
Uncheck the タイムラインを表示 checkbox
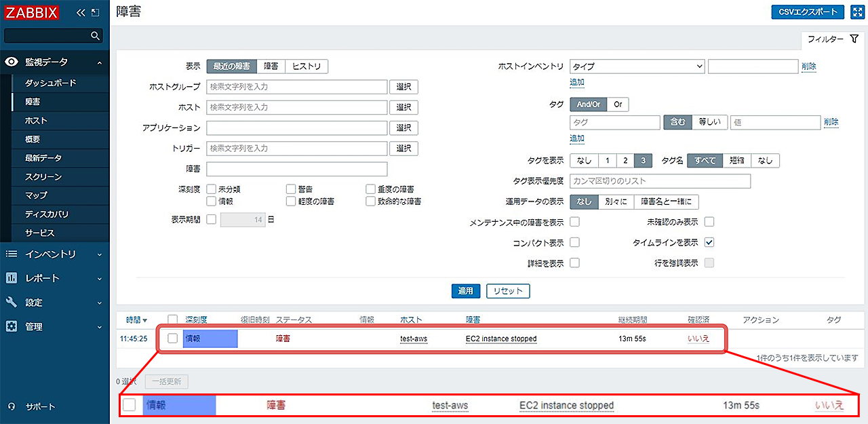point(709,242)
